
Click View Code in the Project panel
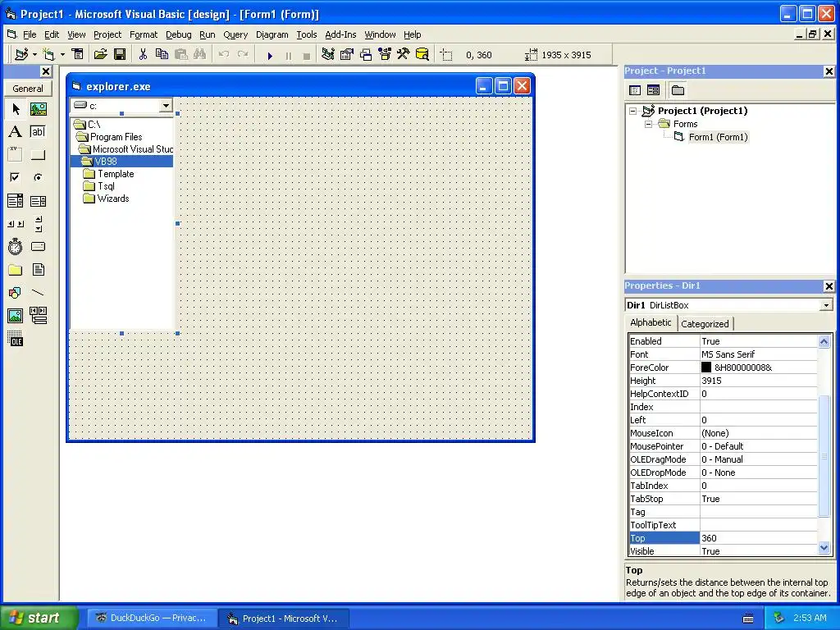pyautogui.click(x=635, y=90)
